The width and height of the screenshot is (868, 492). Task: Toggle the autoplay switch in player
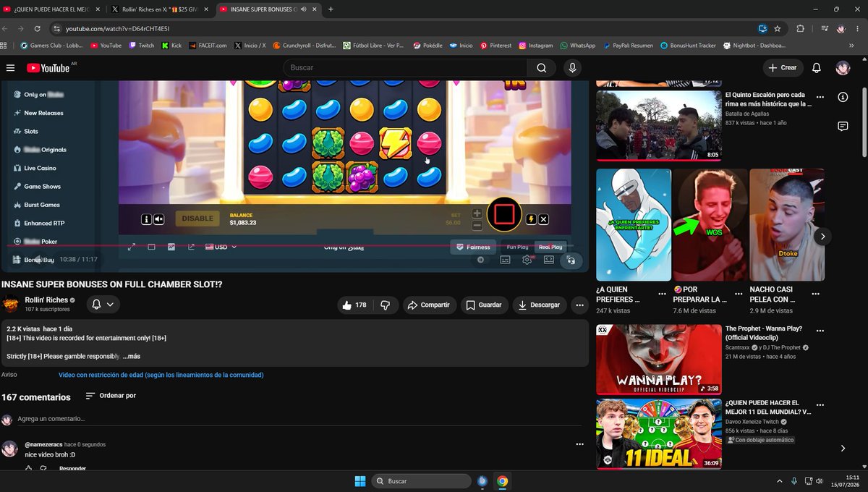coord(481,260)
